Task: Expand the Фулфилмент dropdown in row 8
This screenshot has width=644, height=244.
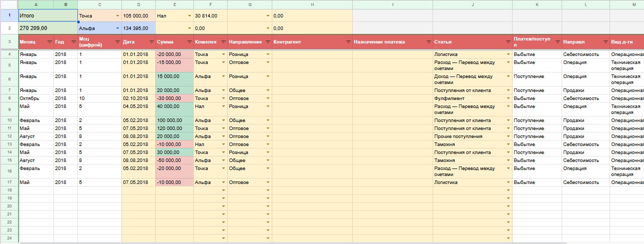Action: point(508,98)
